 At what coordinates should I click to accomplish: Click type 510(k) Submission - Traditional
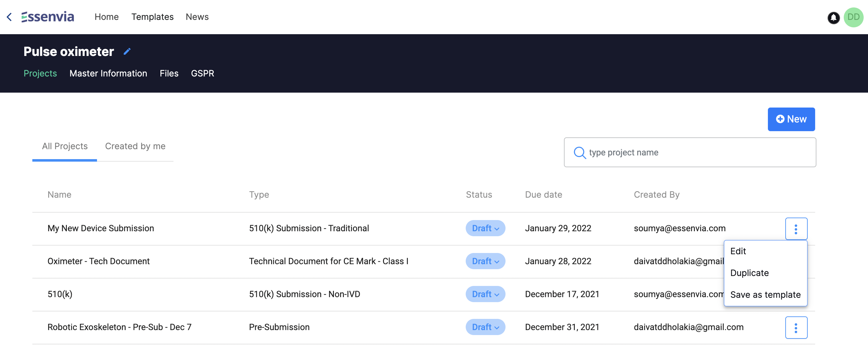tap(309, 228)
